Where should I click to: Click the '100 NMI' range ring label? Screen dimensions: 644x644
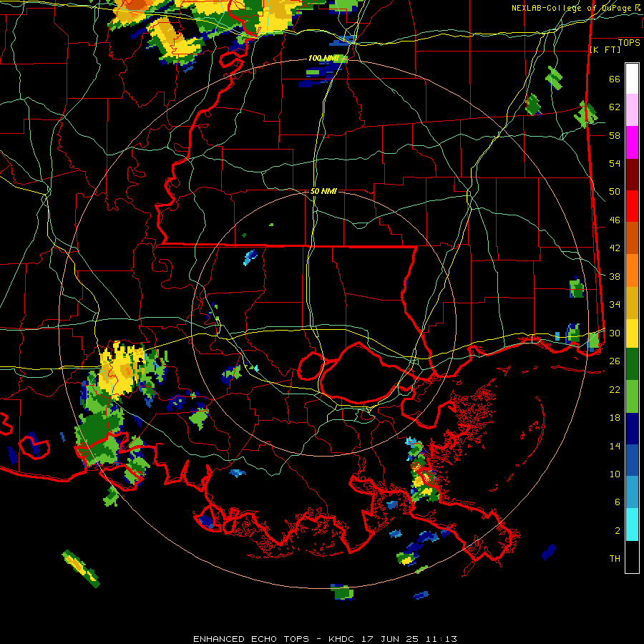pyautogui.click(x=323, y=59)
